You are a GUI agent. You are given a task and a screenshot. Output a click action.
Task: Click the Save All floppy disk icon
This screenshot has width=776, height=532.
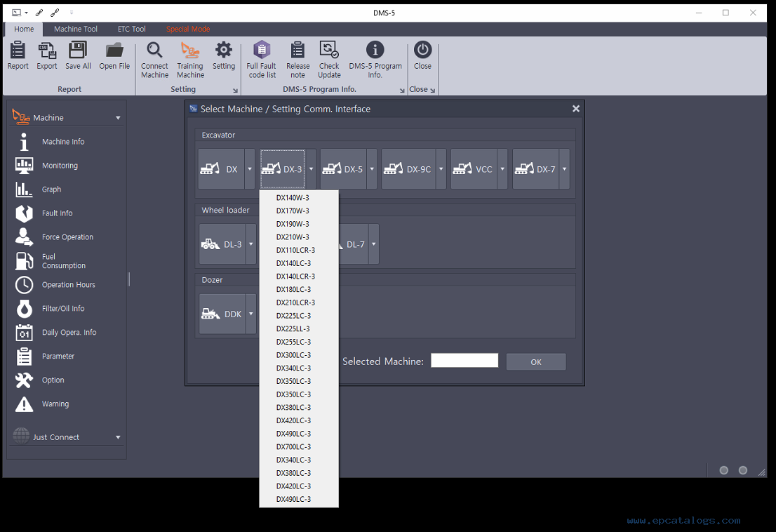[x=78, y=50]
